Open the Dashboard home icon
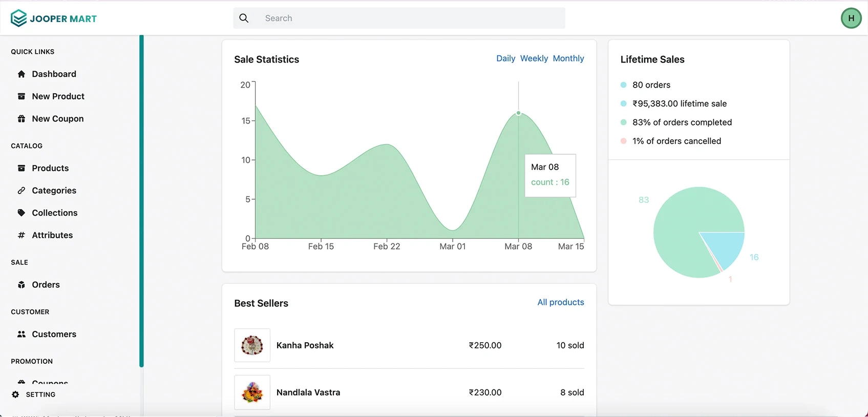Screen dimensions: 868x417 [x=22, y=74]
